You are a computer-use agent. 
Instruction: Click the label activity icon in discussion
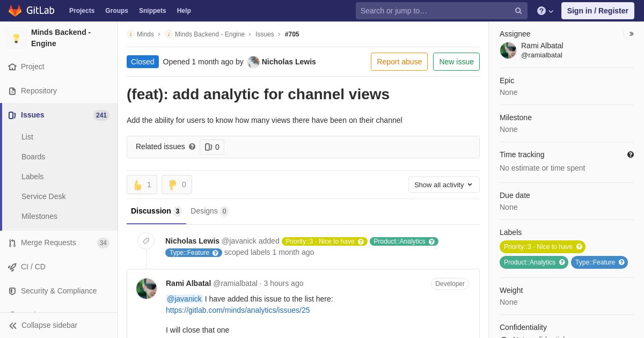[146, 241]
